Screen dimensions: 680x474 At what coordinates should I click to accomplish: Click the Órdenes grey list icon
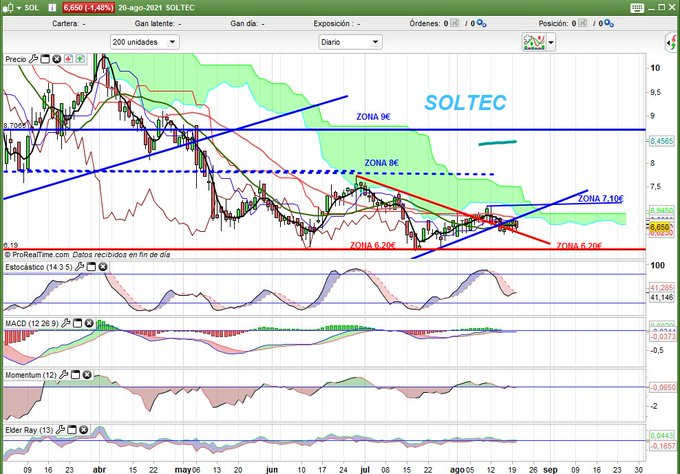click(454, 23)
